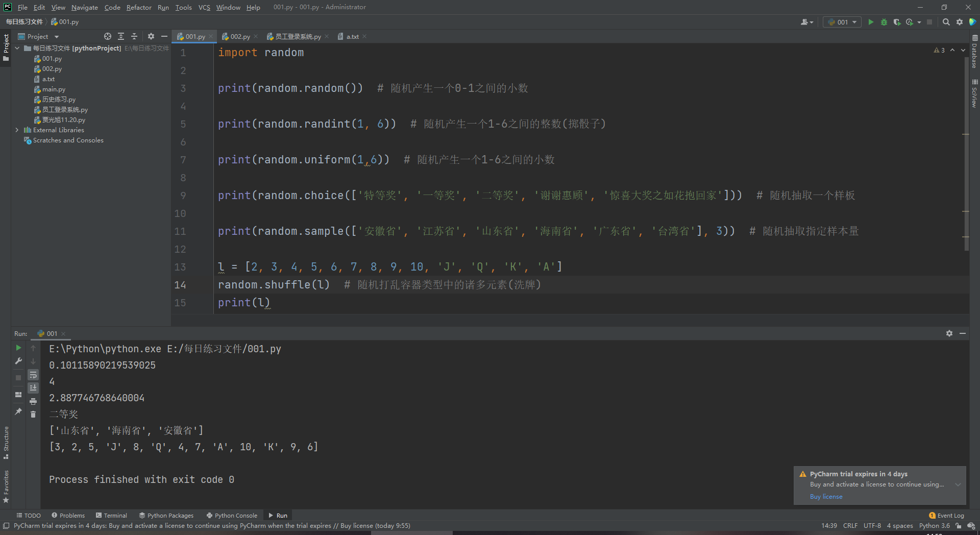Switch to the a.txt editor tab

pos(352,36)
